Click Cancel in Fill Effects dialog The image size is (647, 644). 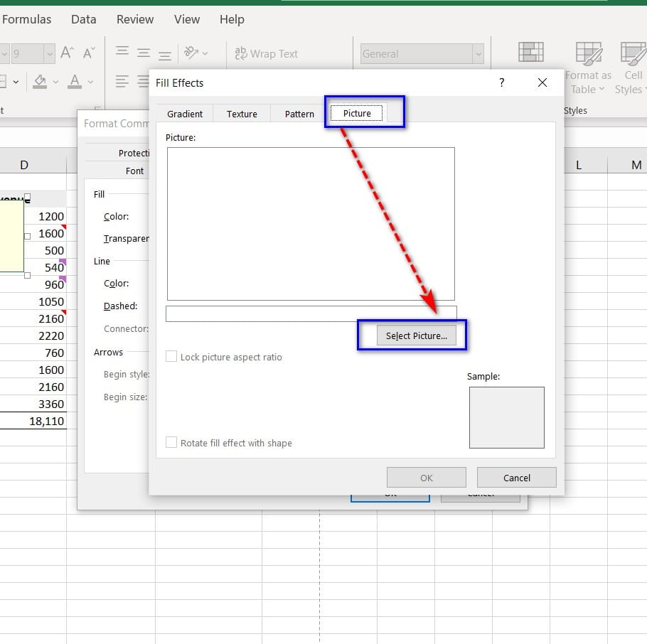click(517, 478)
